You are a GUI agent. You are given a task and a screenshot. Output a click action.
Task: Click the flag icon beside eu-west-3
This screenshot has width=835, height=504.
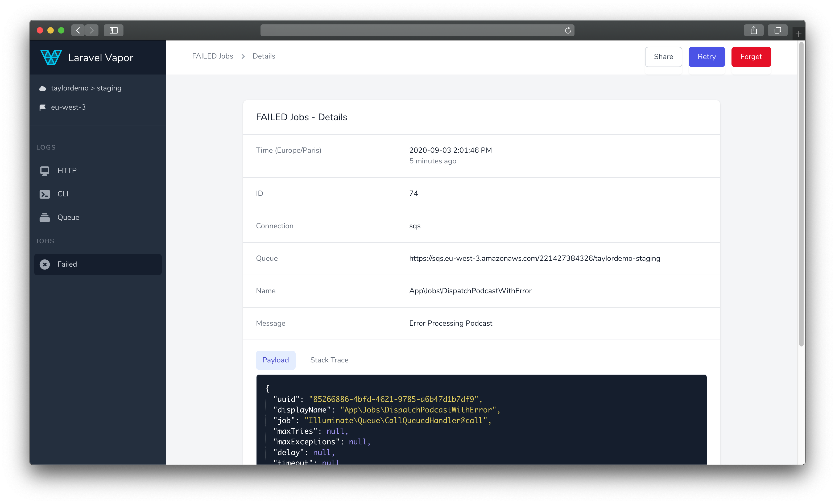point(43,108)
